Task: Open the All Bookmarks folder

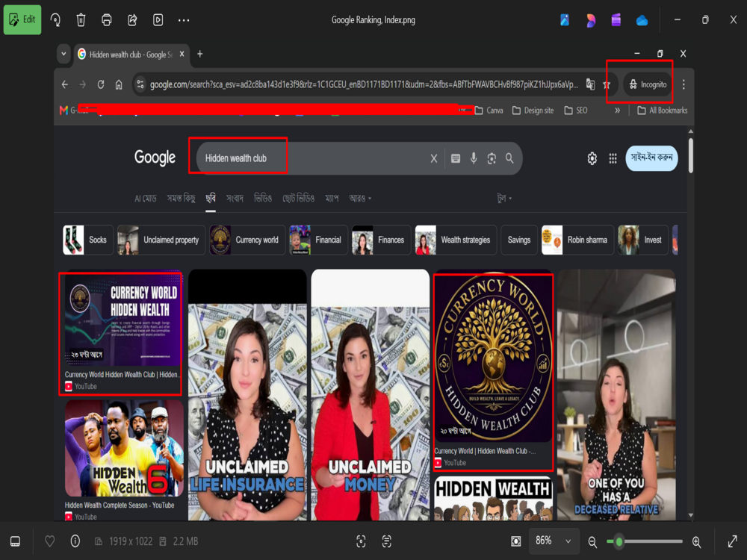Action: click(x=662, y=111)
